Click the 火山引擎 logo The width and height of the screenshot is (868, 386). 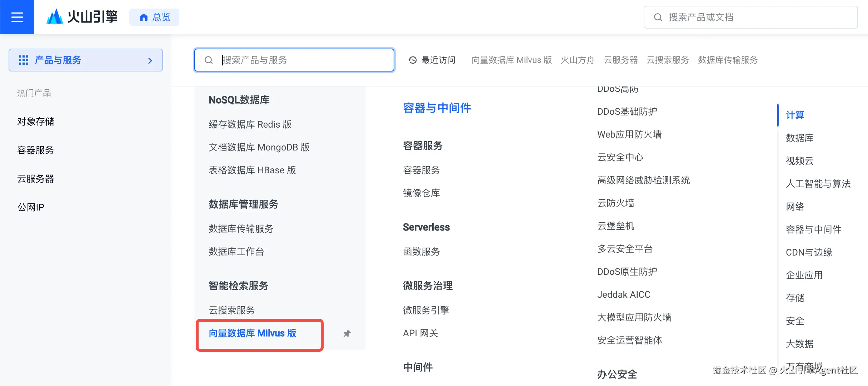coord(81,16)
